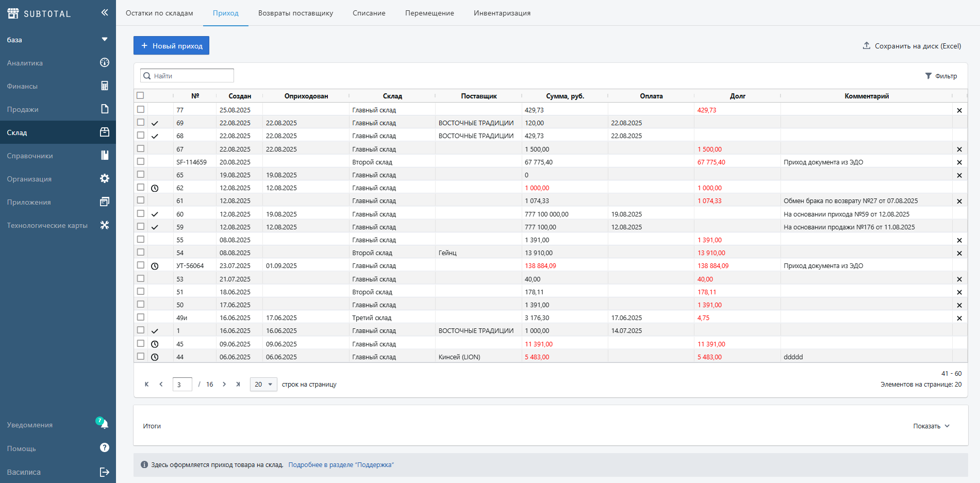Click the logout icon next to Василиса

[x=105, y=472]
